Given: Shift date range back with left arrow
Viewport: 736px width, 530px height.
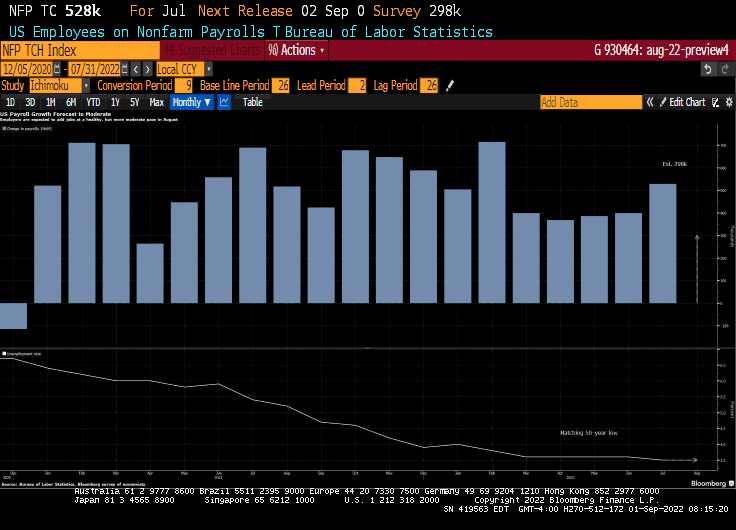Looking at the screenshot, I should [136, 69].
